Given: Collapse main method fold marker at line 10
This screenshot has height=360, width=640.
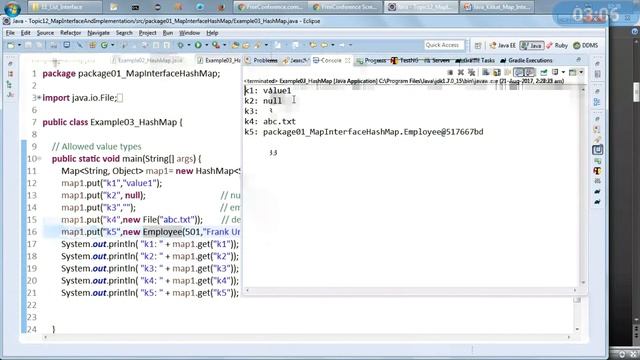Looking at the screenshot, I should [39, 159].
